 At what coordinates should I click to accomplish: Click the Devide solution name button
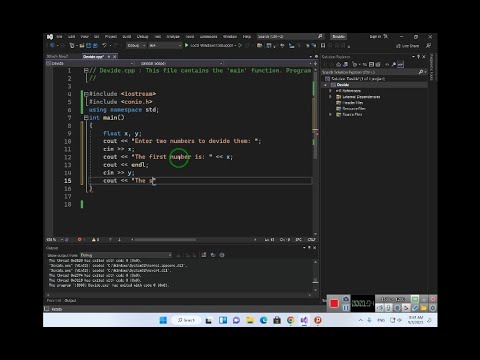coord(339,36)
